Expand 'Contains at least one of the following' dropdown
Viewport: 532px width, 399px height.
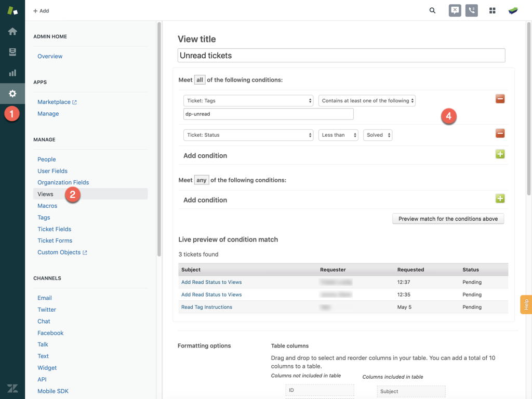(x=367, y=101)
